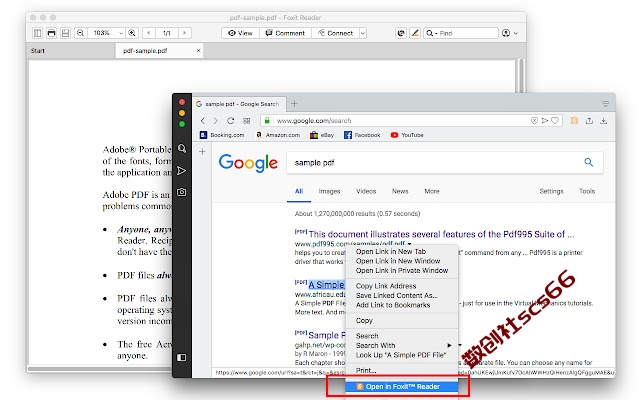The image size is (640, 400).
Task: Open a new browser tab with plus
Action: click(x=294, y=104)
